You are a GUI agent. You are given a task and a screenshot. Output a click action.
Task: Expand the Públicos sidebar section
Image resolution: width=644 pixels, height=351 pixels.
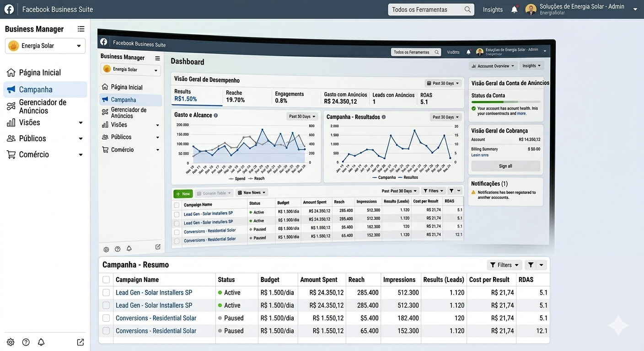coord(44,138)
